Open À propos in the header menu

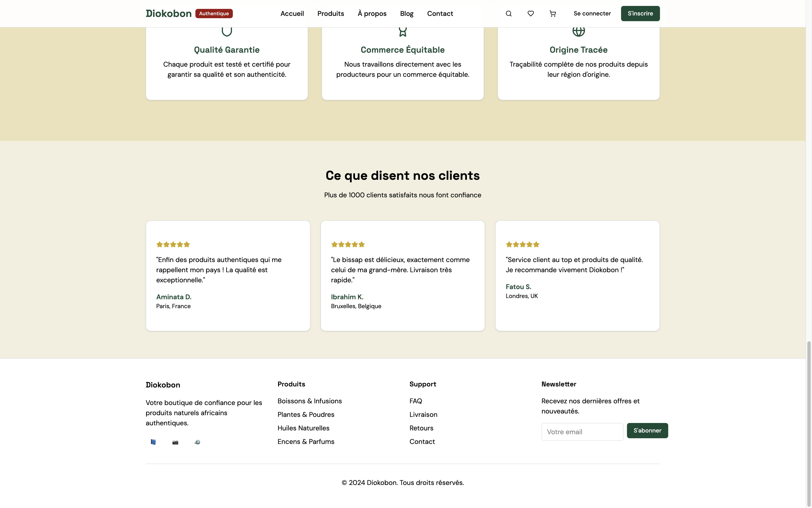(372, 14)
